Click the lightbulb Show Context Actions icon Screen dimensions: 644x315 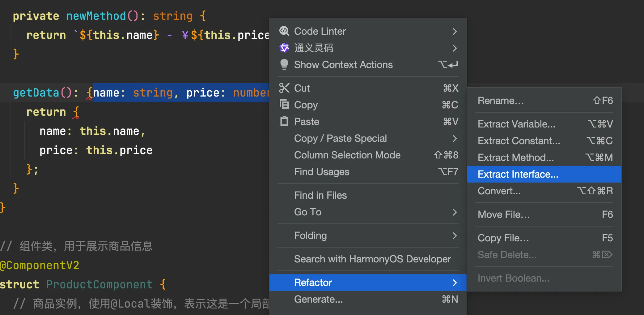284,65
